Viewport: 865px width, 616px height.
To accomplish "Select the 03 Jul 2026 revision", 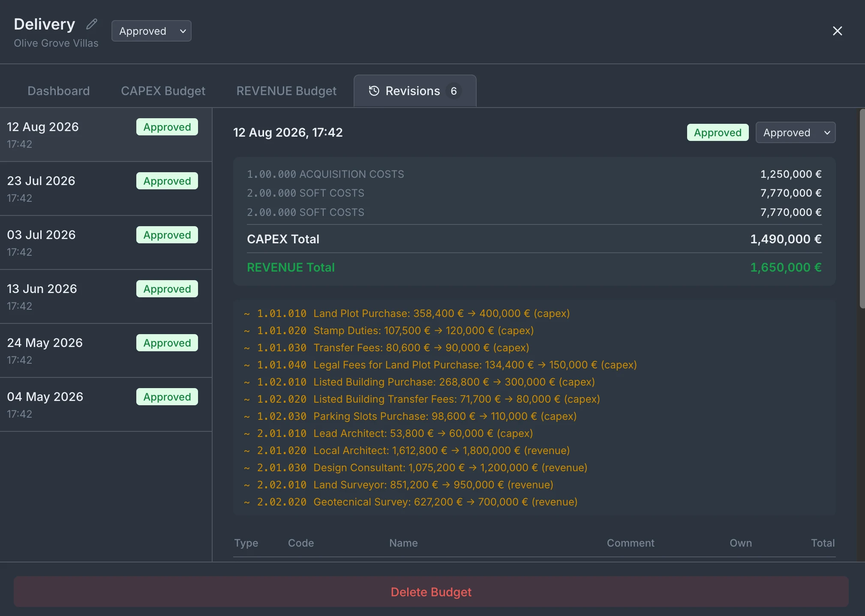I will point(106,243).
